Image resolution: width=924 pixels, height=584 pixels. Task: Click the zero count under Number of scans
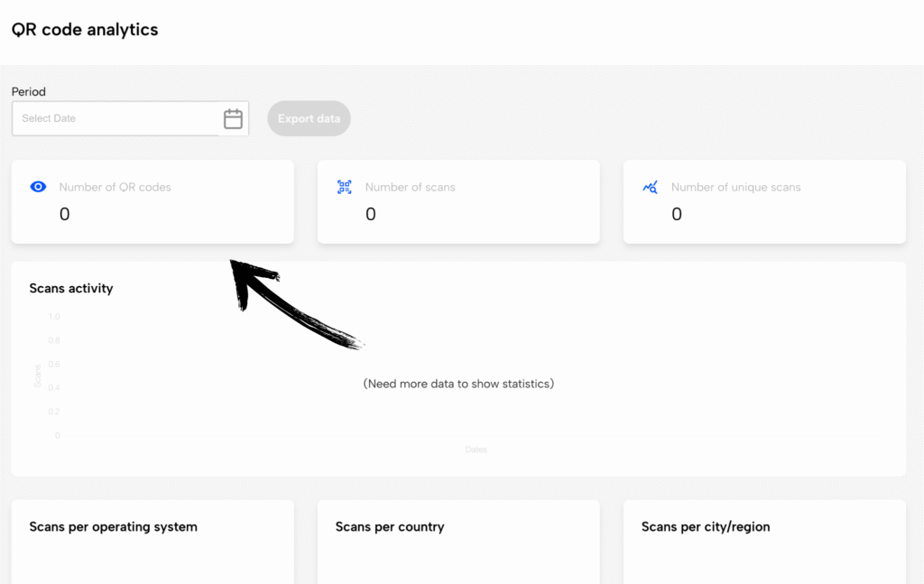point(370,214)
